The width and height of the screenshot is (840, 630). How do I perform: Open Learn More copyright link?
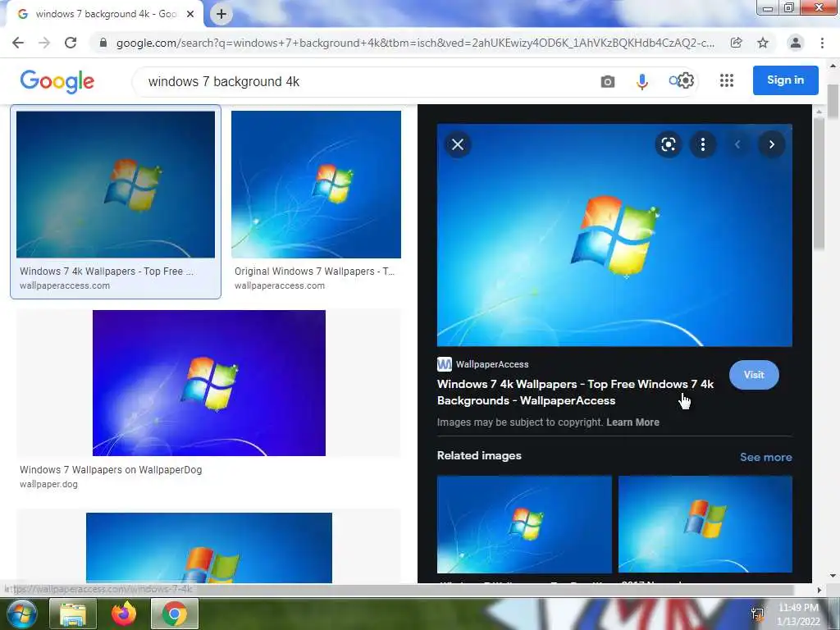[x=632, y=422]
